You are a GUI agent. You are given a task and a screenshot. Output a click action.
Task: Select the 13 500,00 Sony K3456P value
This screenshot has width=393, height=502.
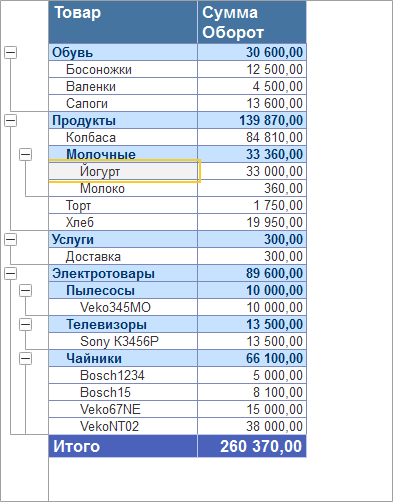252,341
